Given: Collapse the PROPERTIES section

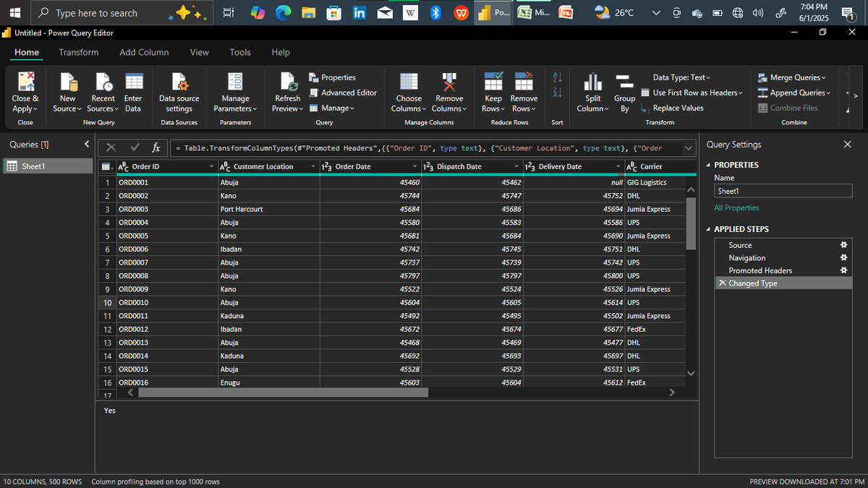Looking at the screenshot, I should pos(708,165).
